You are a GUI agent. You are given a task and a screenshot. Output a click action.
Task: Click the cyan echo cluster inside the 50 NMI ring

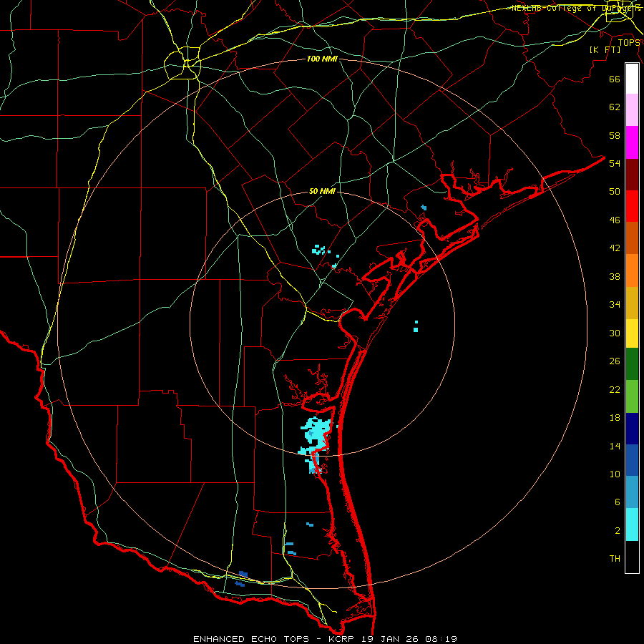pyautogui.click(x=318, y=249)
